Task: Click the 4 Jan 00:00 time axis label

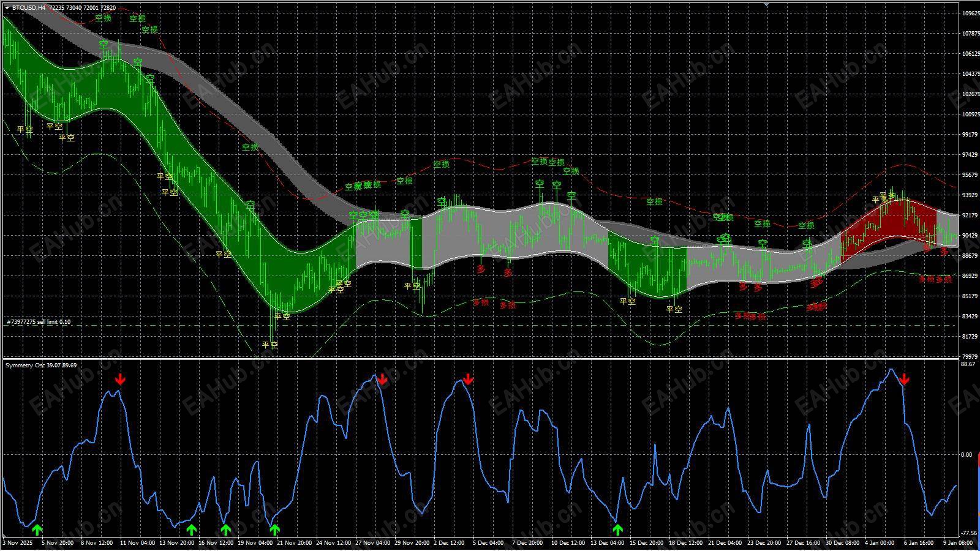Action: (880, 543)
